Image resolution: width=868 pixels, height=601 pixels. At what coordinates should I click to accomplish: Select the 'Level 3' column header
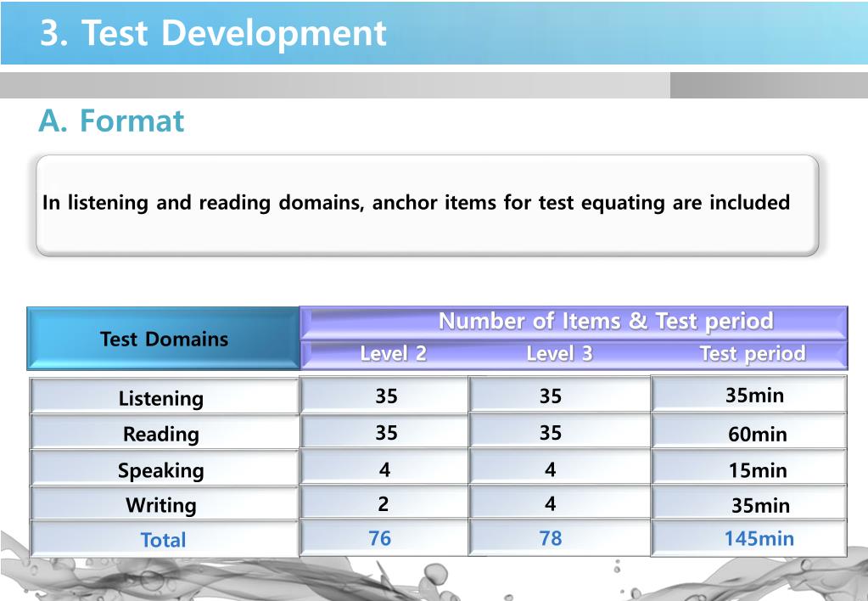(x=559, y=353)
